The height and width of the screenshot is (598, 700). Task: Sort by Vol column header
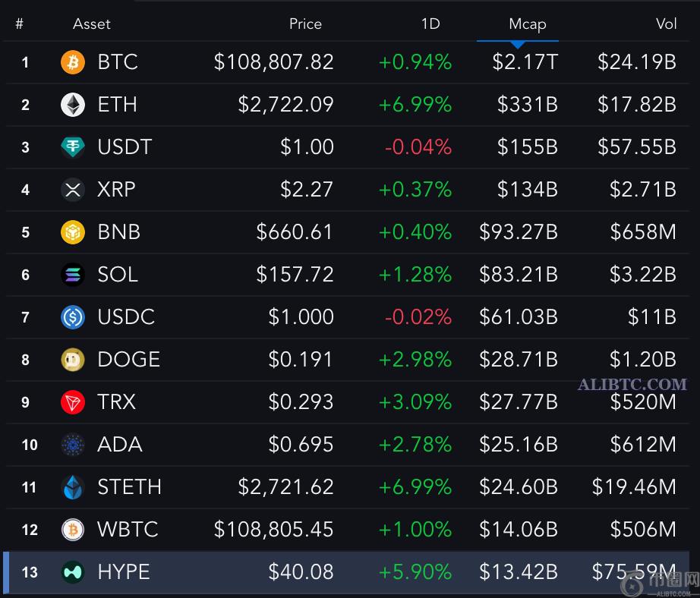click(666, 24)
